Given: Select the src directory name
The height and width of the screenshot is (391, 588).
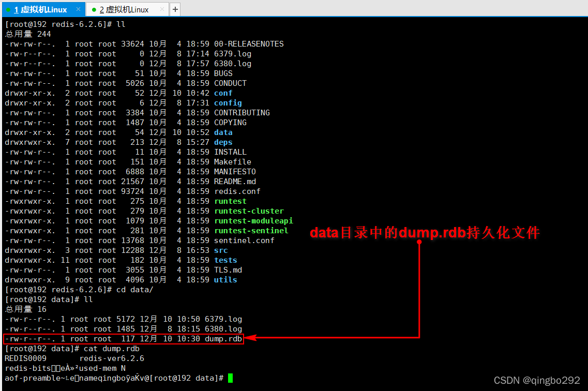Looking at the screenshot, I should pos(221,250).
